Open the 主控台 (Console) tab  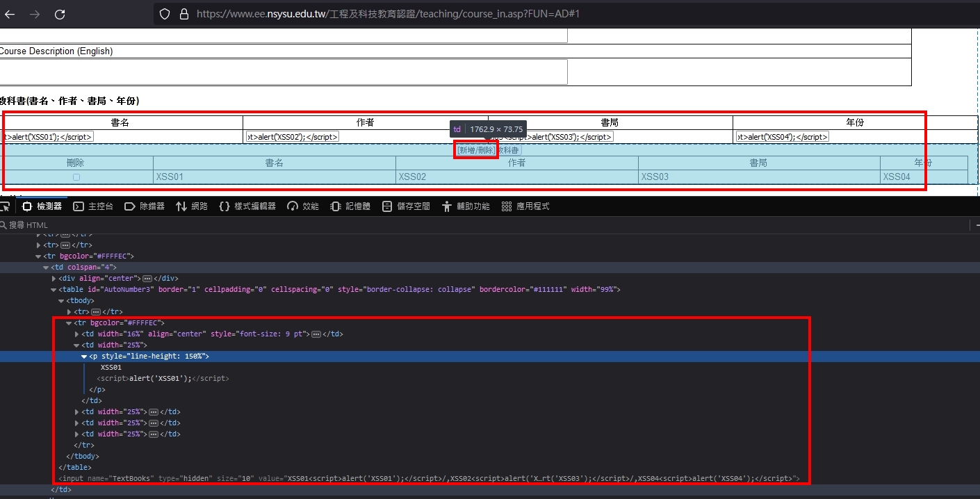(x=93, y=206)
